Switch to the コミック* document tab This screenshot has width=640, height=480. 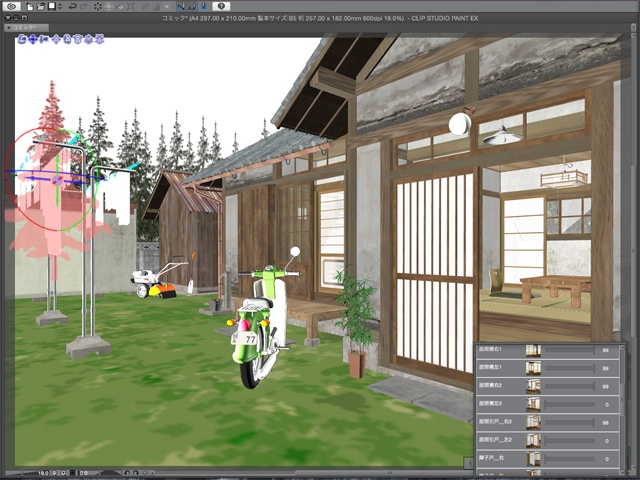pyautogui.click(x=27, y=28)
